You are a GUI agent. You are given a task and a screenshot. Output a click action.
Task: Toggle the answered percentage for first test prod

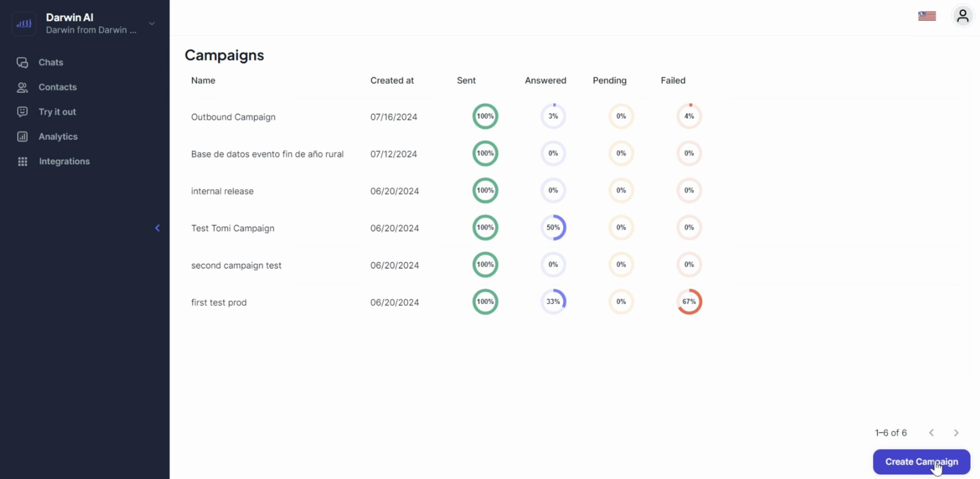tap(553, 301)
